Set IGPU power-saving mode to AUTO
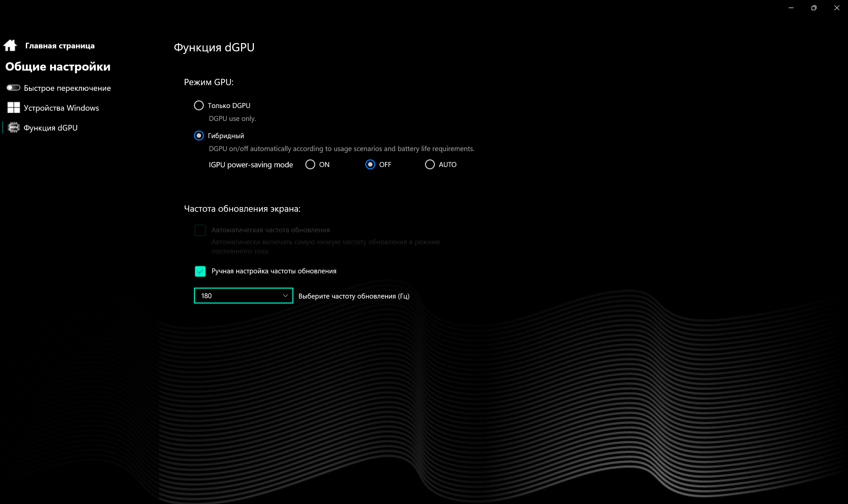 (430, 164)
